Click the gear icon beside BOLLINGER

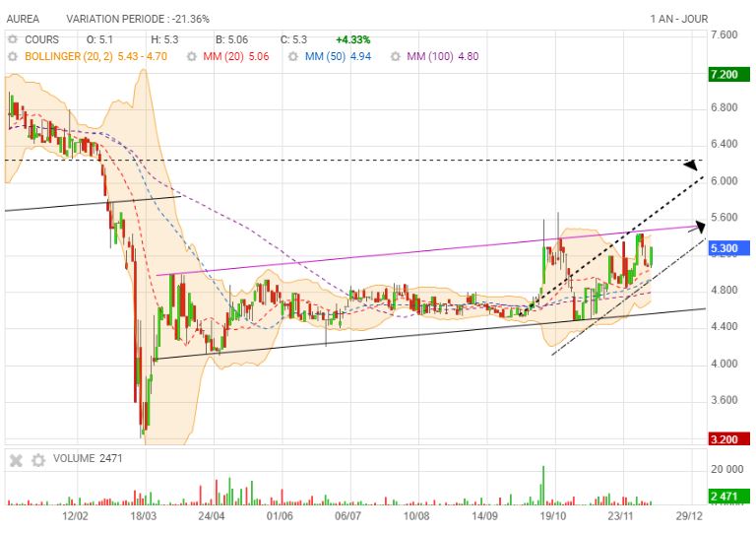pos(13,57)
